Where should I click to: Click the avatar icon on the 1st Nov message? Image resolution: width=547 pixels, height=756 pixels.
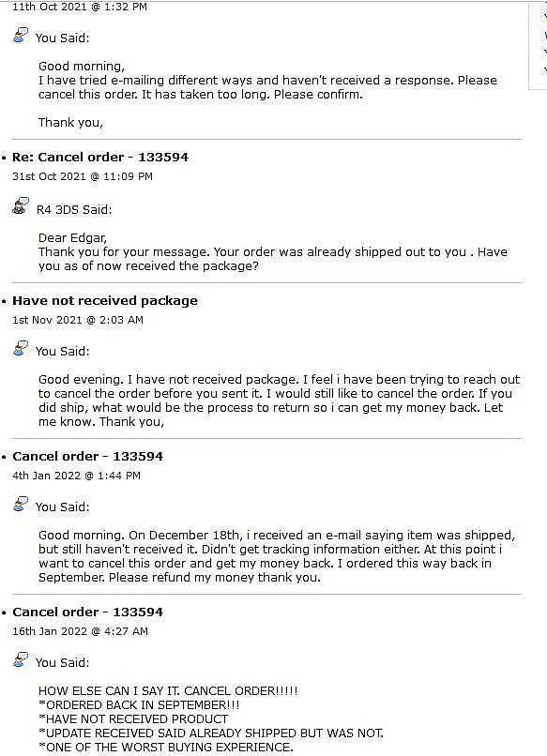tap(21, 348)
